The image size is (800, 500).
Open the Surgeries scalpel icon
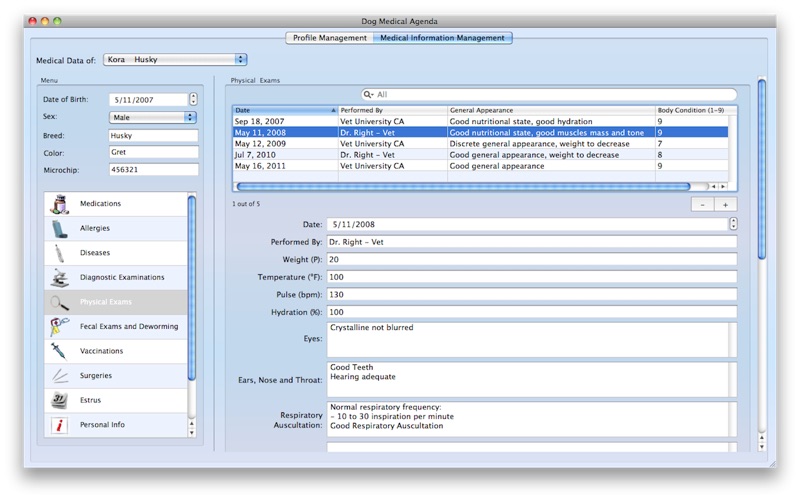coord(60,376)
